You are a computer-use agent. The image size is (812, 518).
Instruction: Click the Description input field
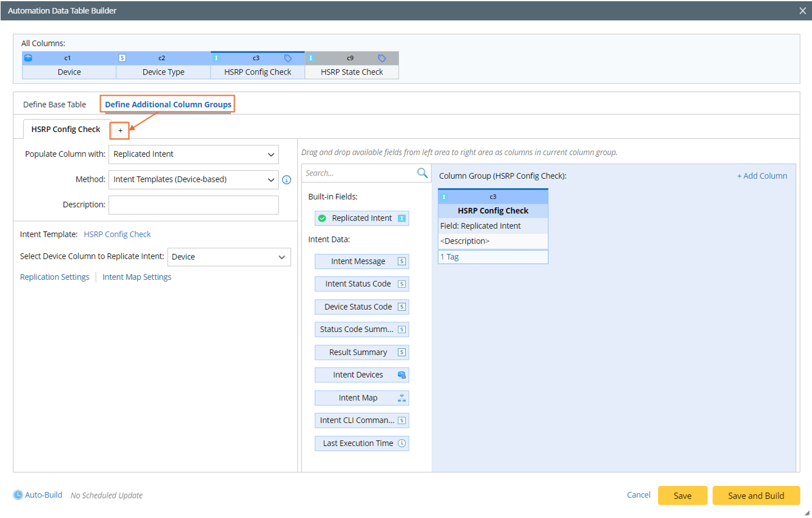193,205
